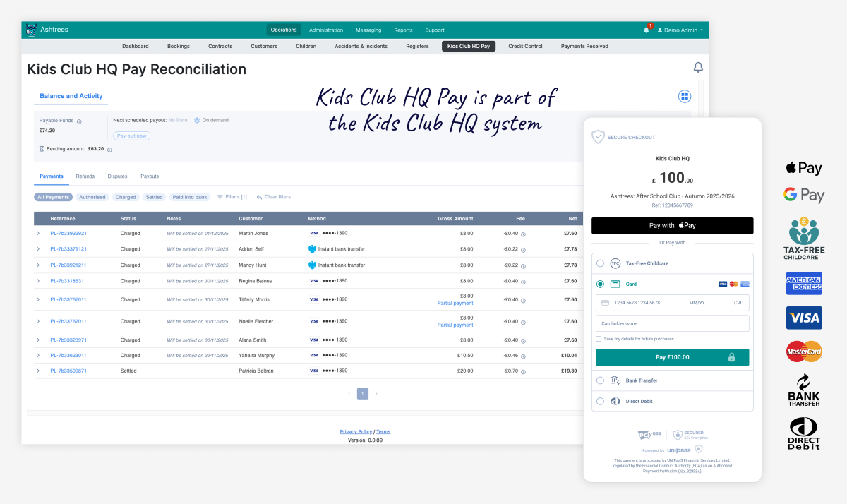Viewport: 847px width, 504px height.
Task: Click the bell icon beside page title
Action: click(x=698, y=68)
